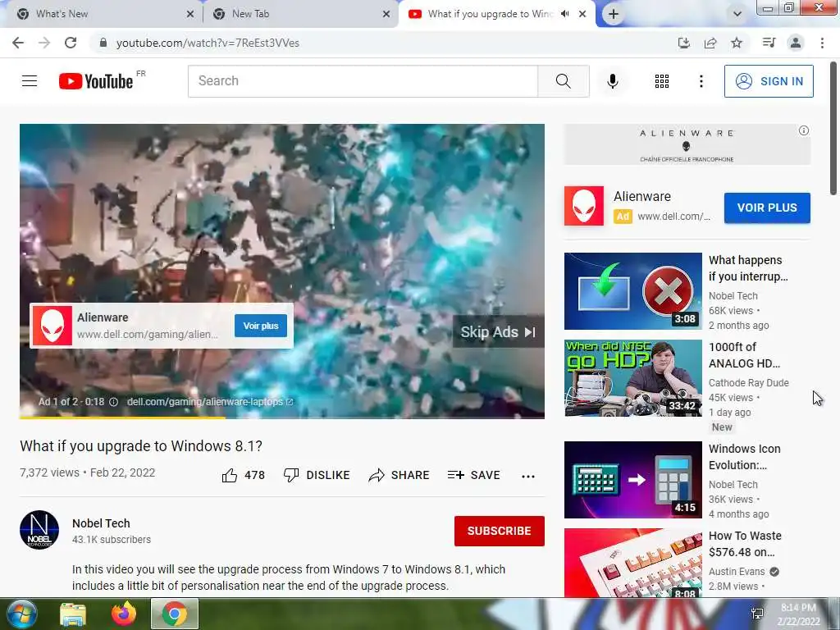Open the dell.com/gaming/alienware-laptops ad link
The image size is (840, 630).
tap(210, 402)
